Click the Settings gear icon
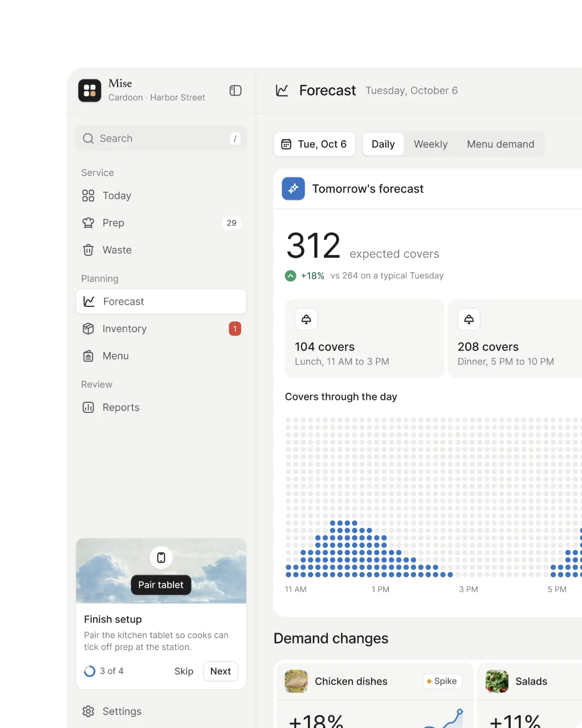The height and width of the screenshot is (728, 582). (88, 711)
